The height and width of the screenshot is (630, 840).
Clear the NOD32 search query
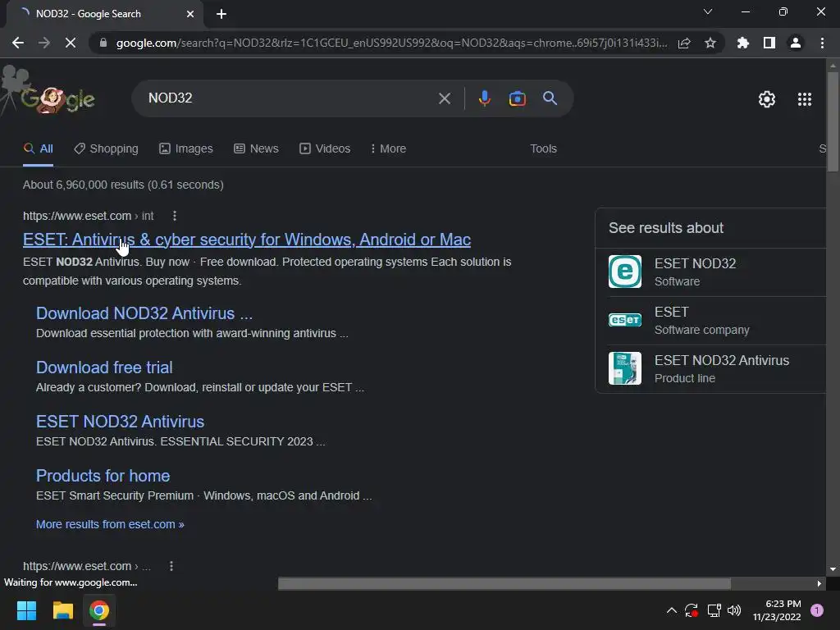point(444,98)
